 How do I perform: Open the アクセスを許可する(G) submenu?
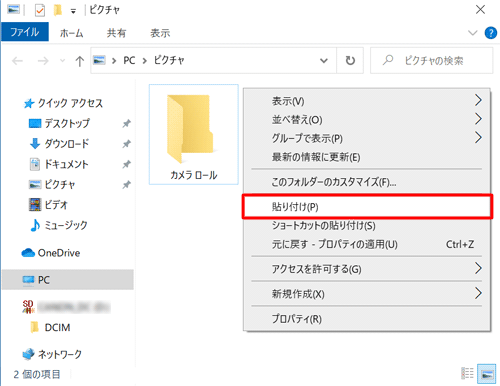coord(367,269)
